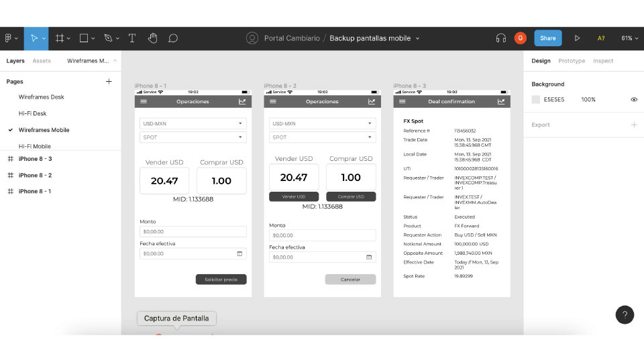Screen dimensions: 644x362
Task: Select the Text tool
Action: (131, 38)
